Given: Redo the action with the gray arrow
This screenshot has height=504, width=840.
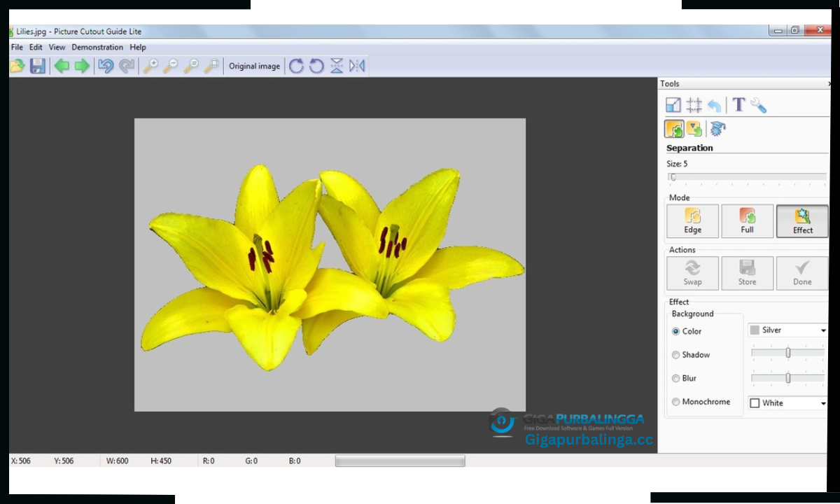Looking at the screenshot, I should click(127, 66).
